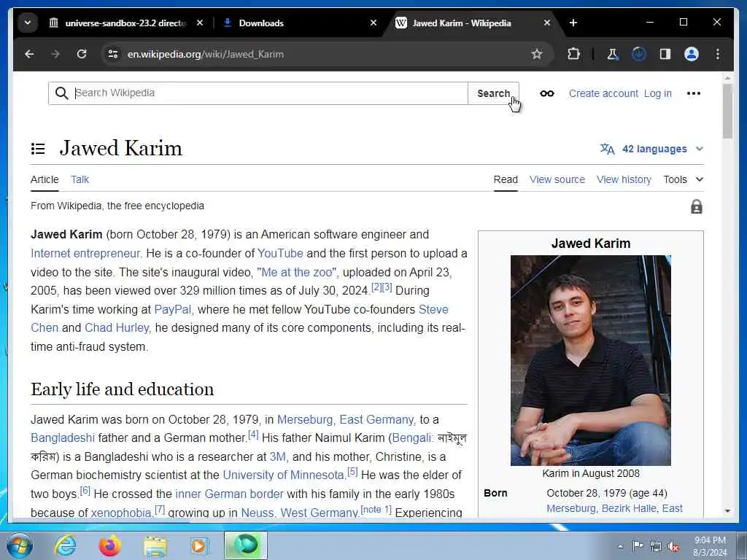Open the Talk tab

click(80, 179)
